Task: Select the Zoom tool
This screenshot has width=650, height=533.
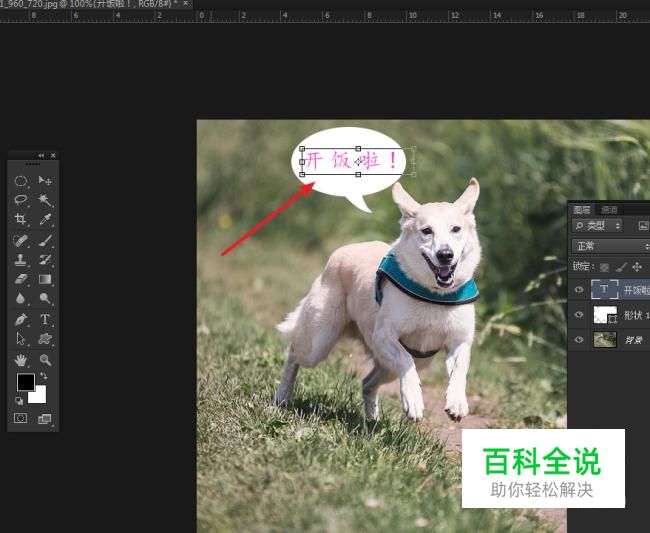Action: (x=45, y=360)
